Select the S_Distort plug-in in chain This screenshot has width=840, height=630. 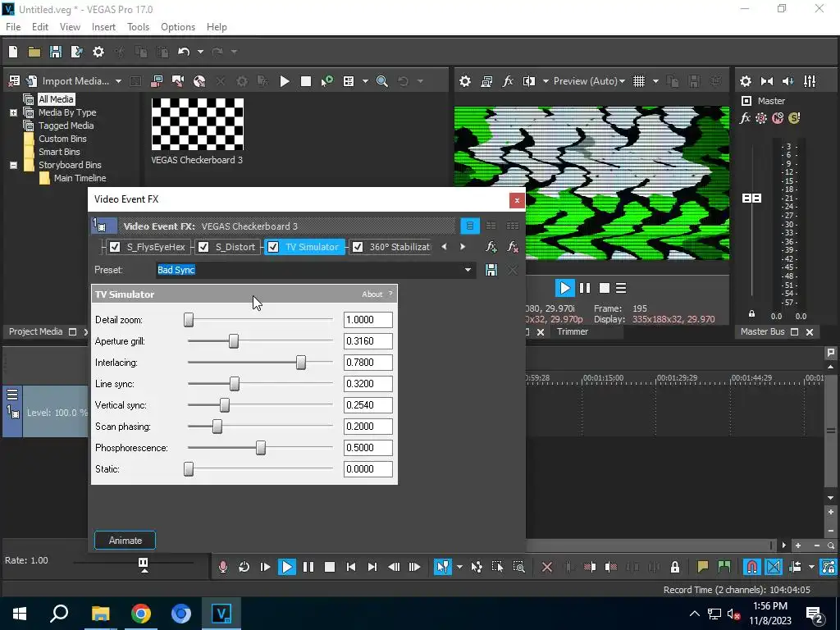(235, 247)
